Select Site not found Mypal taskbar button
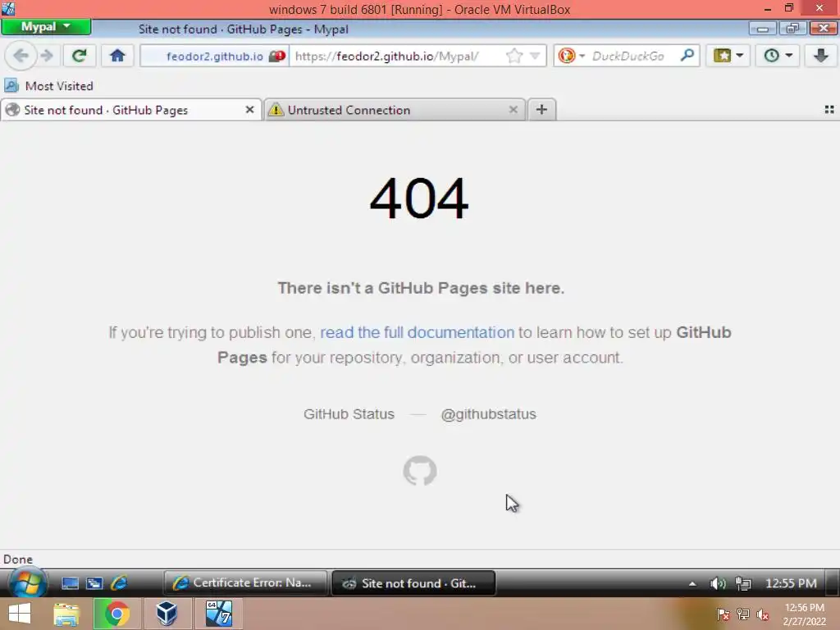840x630 pixels. [x=413, y=583]
